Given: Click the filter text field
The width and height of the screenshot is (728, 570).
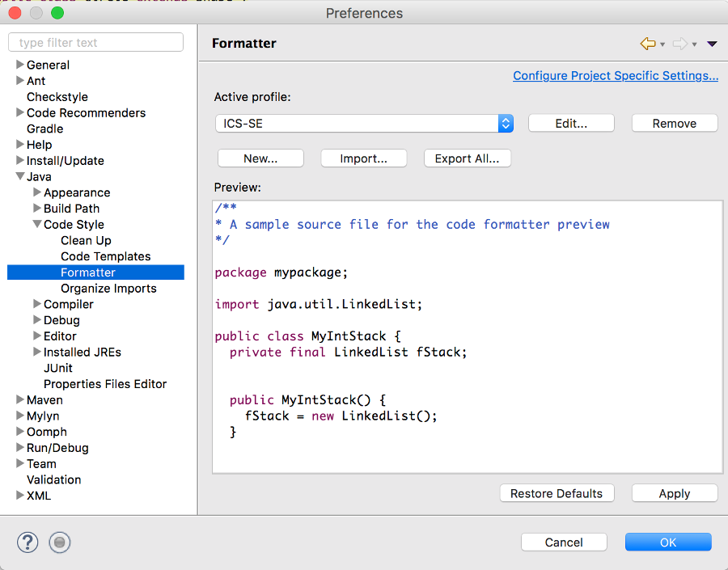Looking at the screenshot, I should coord(95,42).
